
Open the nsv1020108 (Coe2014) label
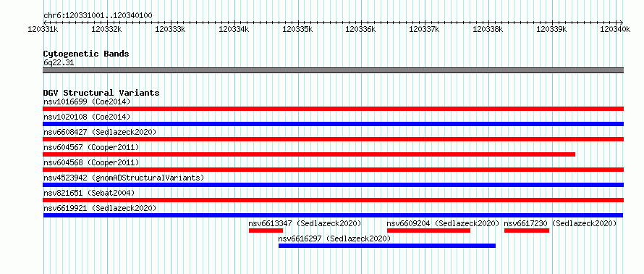pyautogui.click(x=87, y=117)
